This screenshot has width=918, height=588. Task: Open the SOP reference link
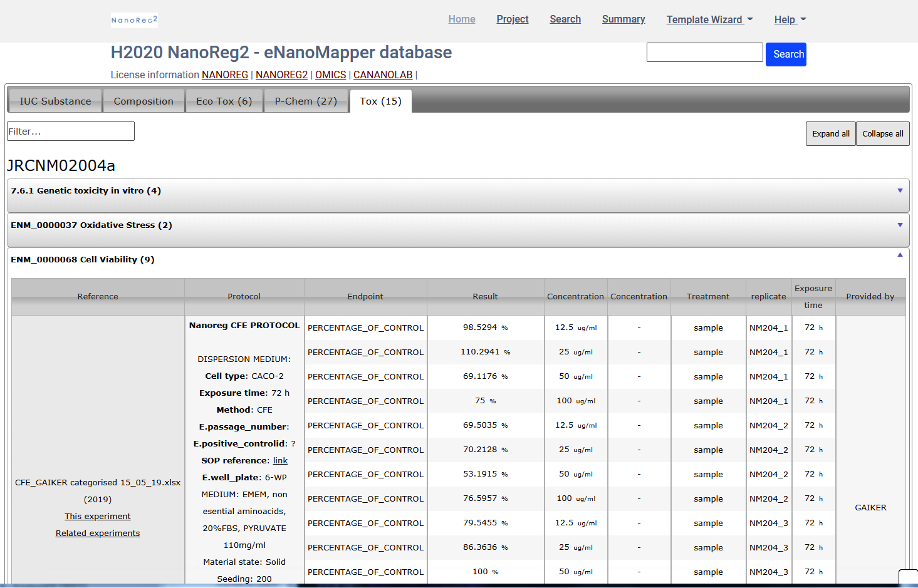280,461
